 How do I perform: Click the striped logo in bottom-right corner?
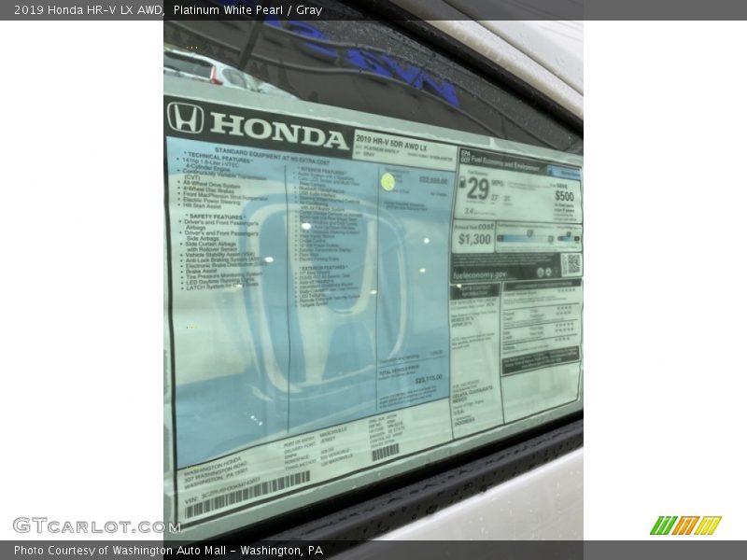tap(686, 525)
